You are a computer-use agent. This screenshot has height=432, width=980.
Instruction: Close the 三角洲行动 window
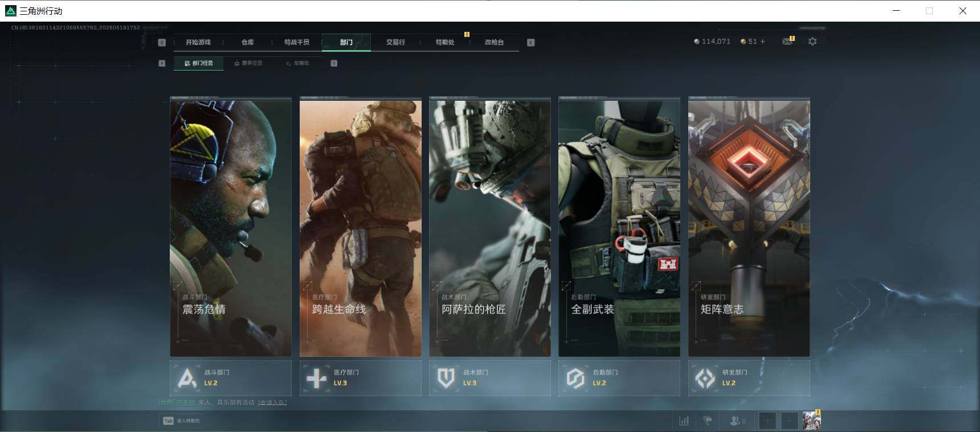(x=962, y=11)
